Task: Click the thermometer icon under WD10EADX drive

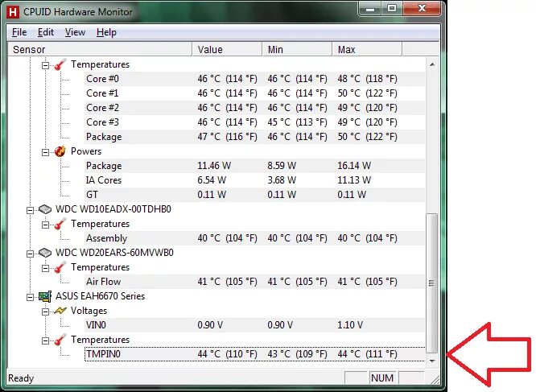Action: [60, 225]
